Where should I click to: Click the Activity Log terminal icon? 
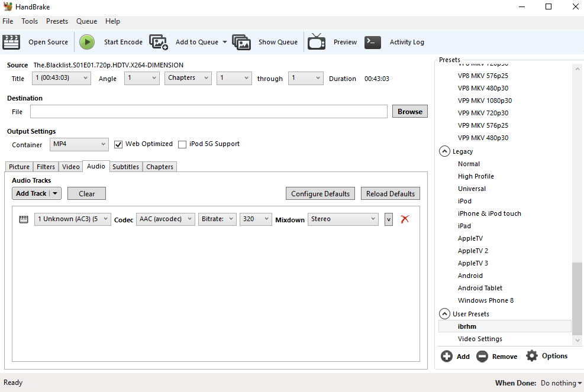[x=372, y=42]
